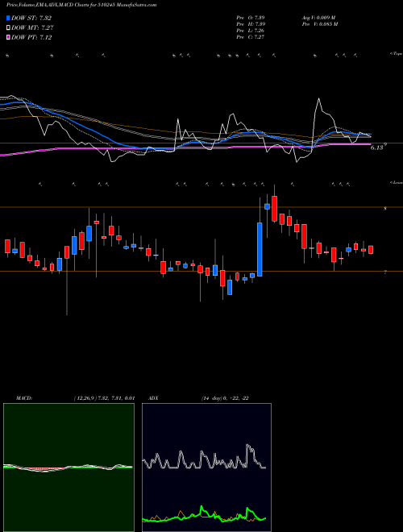Click the price axis label 7

(x=385, y=272)
